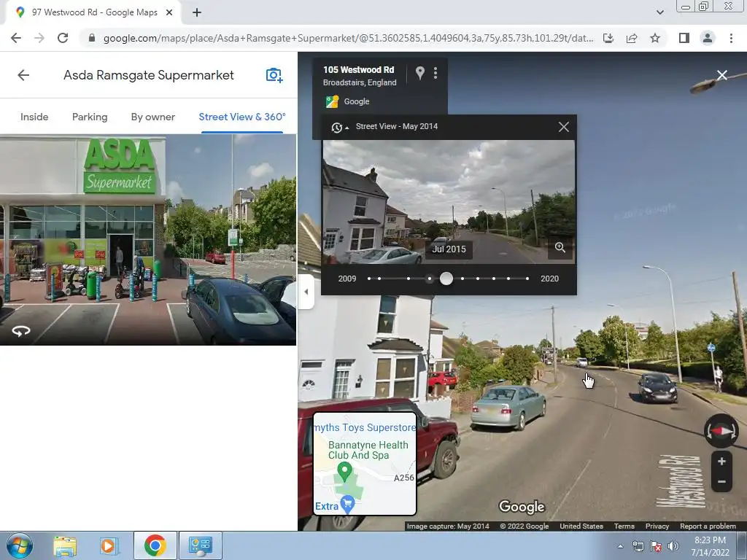Screen dimensions: 747x560
Task: Click the install app icon in address bar
Action: click(x=608, y=38)
